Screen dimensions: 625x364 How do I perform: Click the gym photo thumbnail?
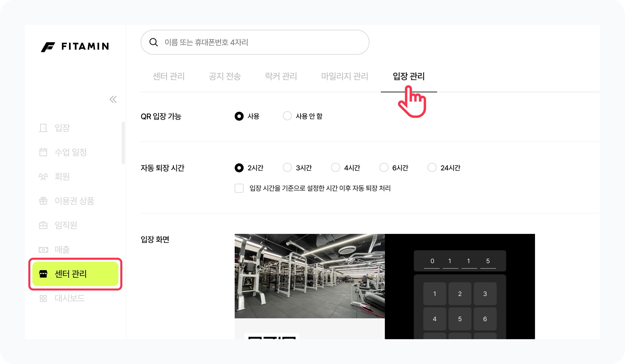310,276
